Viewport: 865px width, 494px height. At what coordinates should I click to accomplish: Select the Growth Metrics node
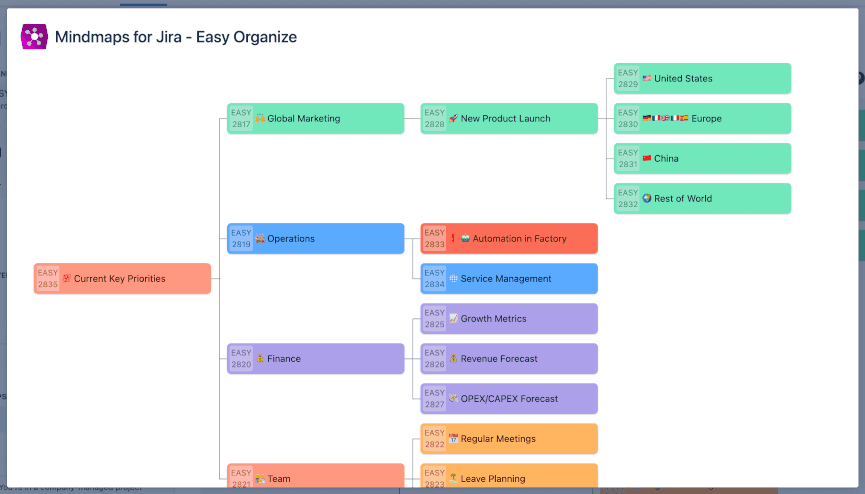[x=509, y=318]
